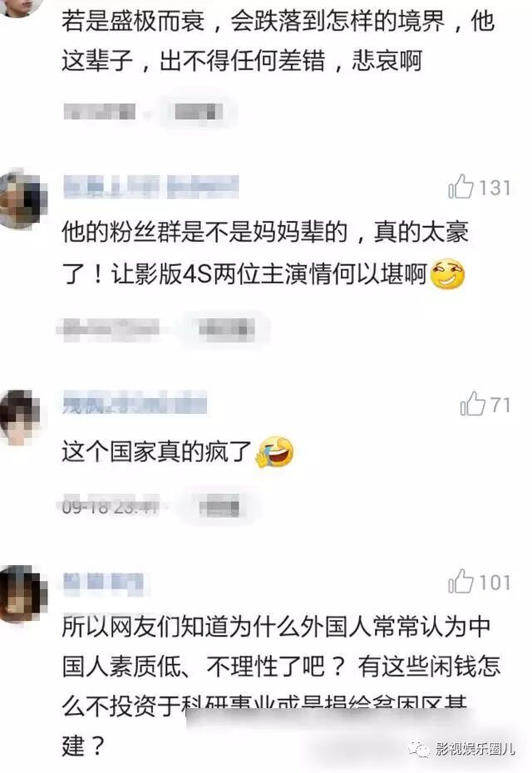Tap thumbs-up icon next to 71
Screen dimensions: 532x773
coord(473,404)
